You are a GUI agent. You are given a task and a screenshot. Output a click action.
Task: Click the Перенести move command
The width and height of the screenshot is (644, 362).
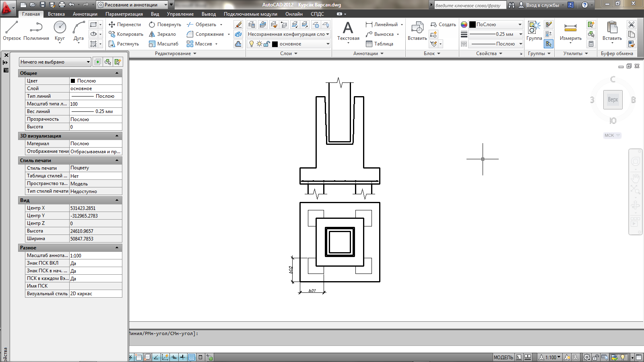point(125,25)
